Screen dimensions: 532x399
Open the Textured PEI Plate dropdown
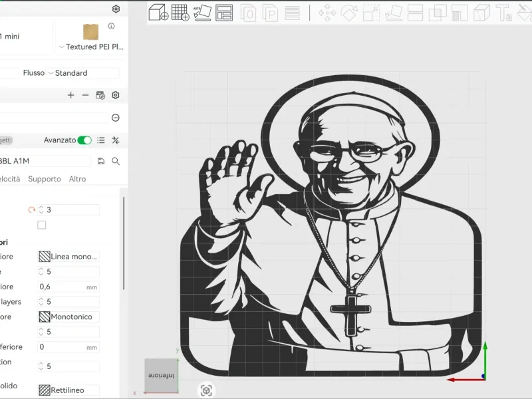(91, 47)
